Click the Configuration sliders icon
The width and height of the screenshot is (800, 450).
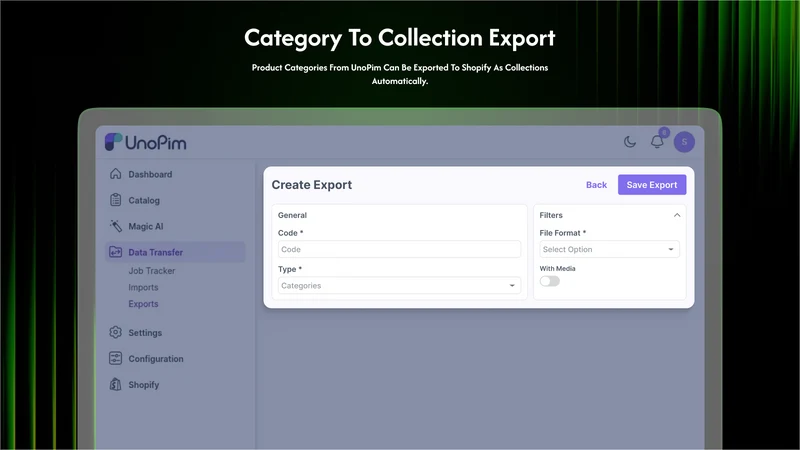click(116, 358)
